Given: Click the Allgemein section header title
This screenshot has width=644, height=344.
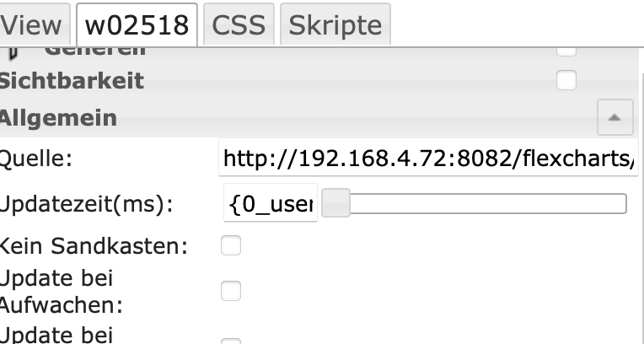Looking at the screenshot, I should pos(59,118).
